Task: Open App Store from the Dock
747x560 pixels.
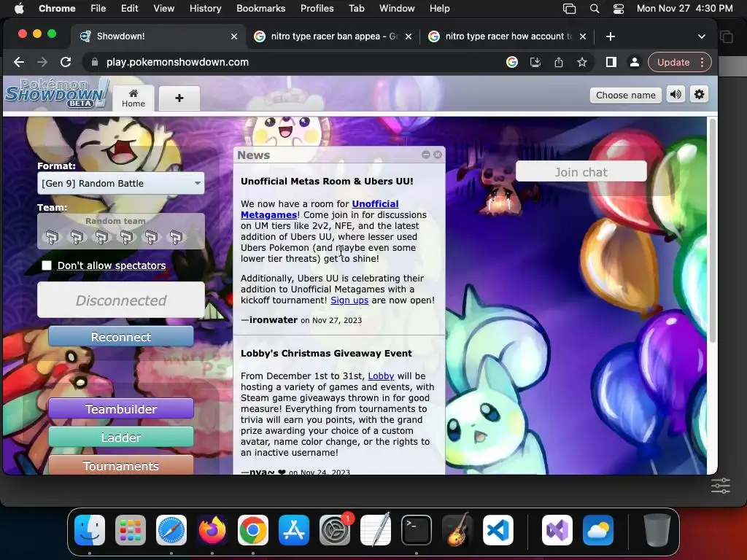Action: [x=294, y=530]
